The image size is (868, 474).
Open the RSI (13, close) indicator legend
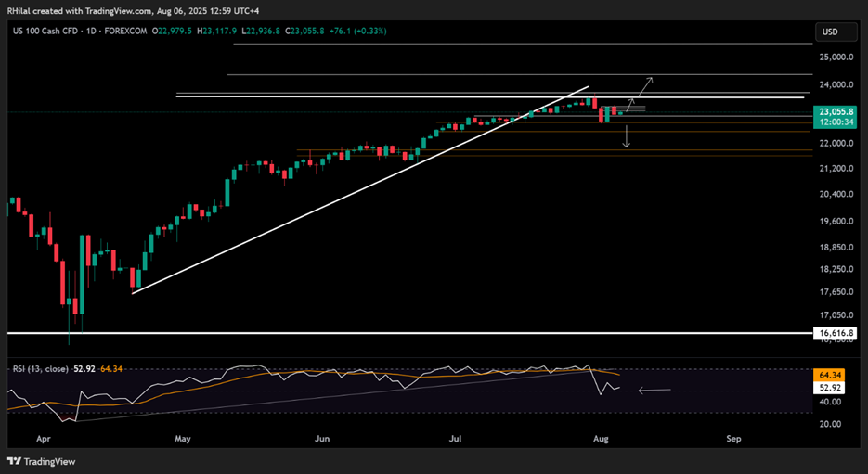39,371
